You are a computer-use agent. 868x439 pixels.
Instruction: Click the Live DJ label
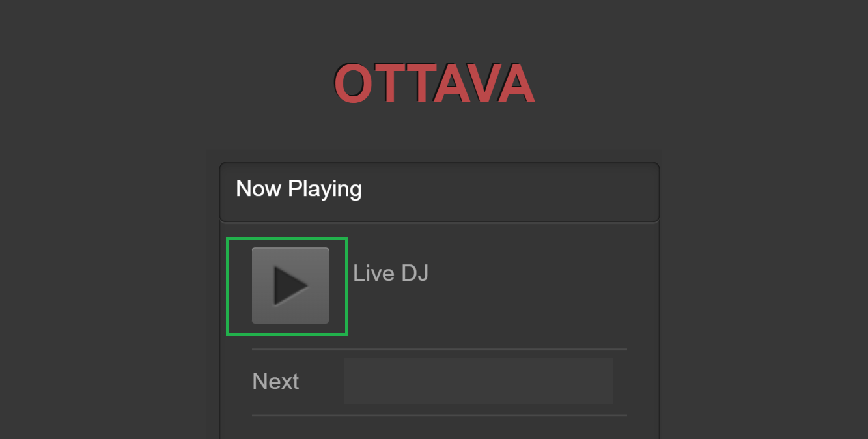391,273
